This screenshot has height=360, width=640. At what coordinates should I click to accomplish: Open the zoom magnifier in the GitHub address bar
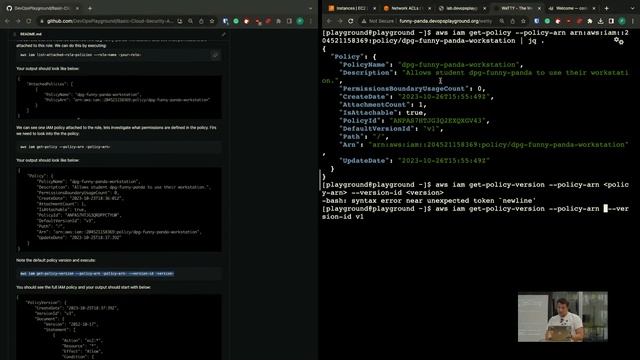(190, 21)
